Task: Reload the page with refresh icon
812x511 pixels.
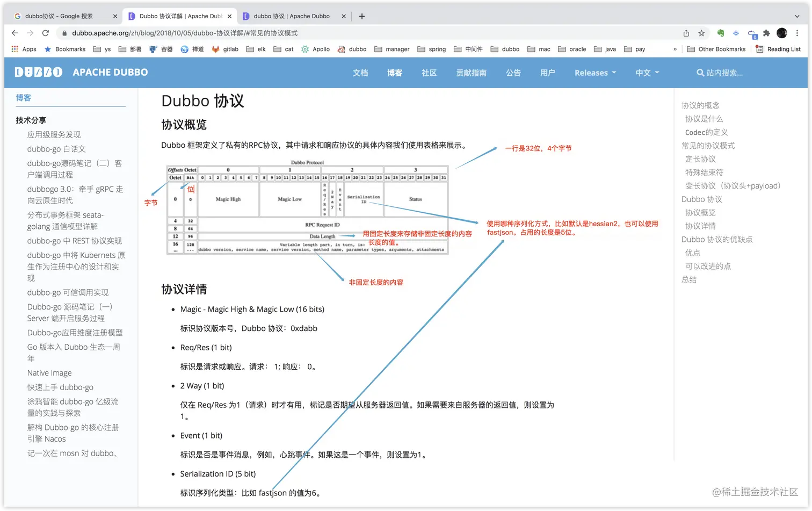Action: click(x=46, y=33)
